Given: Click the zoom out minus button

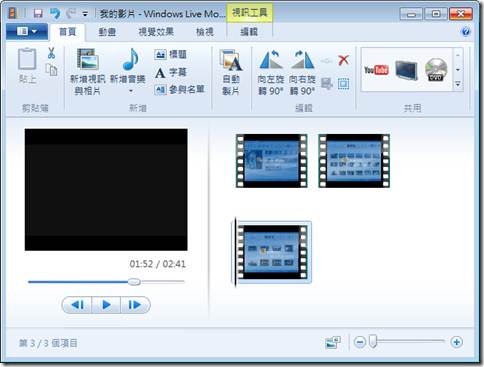Looking at the screenshot, I should coord(360,342).
